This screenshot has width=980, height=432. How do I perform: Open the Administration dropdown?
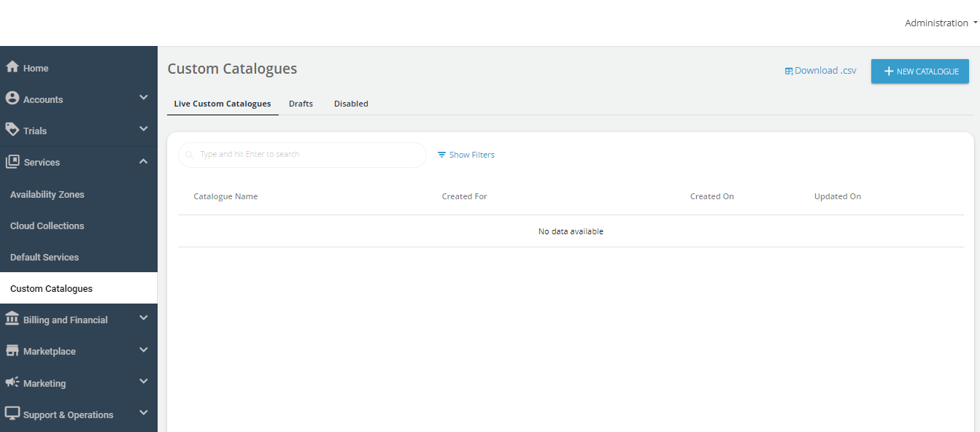(x=940, y=23)
